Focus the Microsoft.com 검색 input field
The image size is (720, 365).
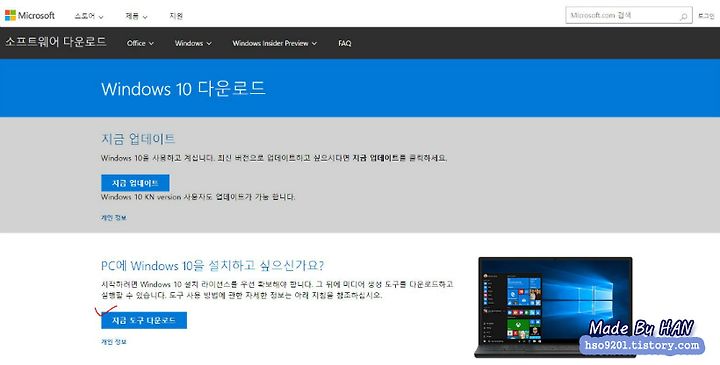coord(629,15)
